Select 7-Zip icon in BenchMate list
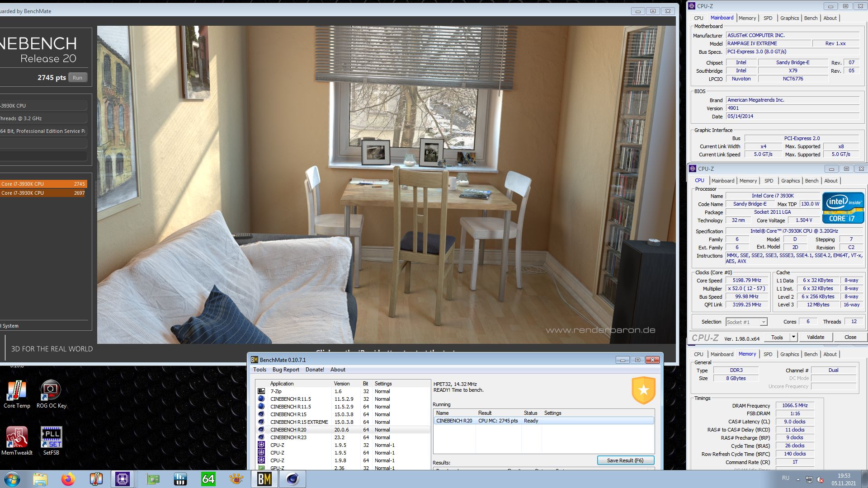Viewport: 868px width, 488px height. [261, 391]
